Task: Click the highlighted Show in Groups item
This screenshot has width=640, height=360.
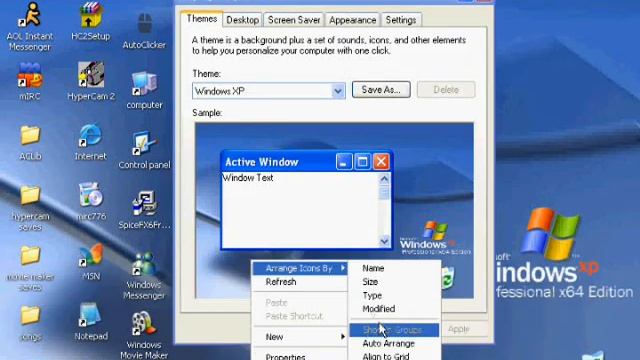Action: (x=394, y=330)
